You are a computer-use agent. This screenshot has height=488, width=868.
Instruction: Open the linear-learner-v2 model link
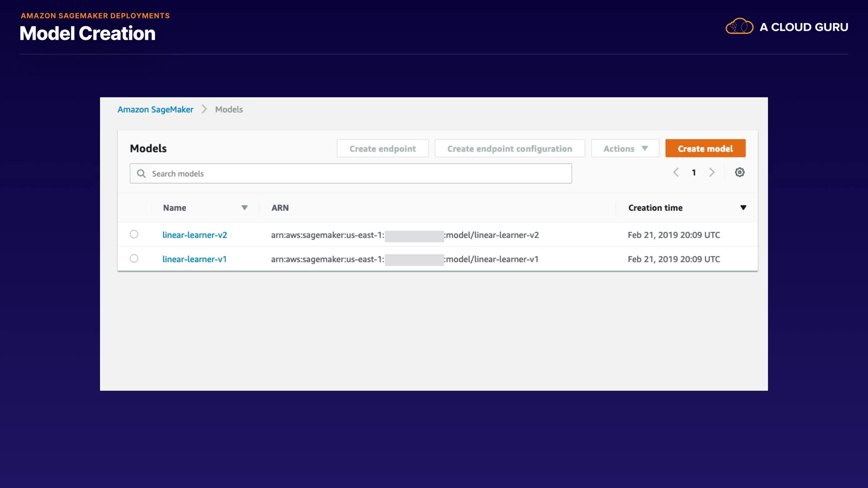click(194, 235)
